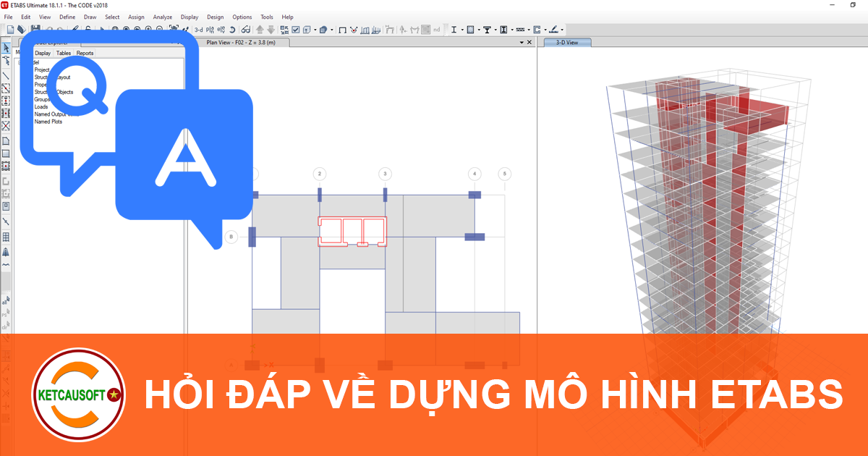Click the red core wall in plan view
The image size is (868, 456).
coord(352,232)
